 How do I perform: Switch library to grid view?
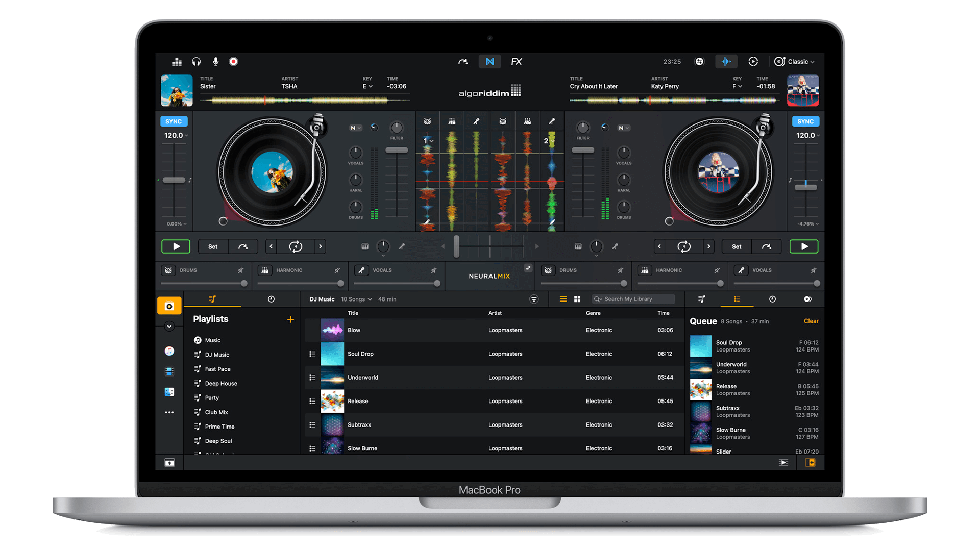(x=577, y=299)
